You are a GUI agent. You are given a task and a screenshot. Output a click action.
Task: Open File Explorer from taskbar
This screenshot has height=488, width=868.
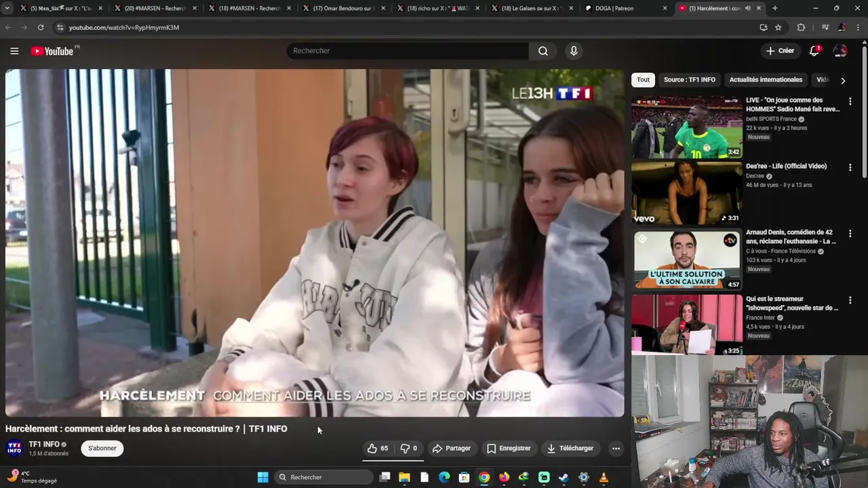click(405, 477)
